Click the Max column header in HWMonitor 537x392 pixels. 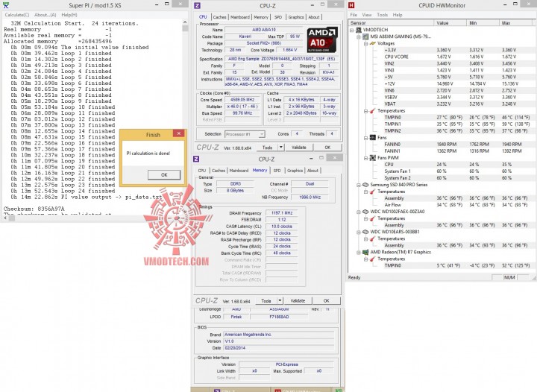[x=516, y=23]
